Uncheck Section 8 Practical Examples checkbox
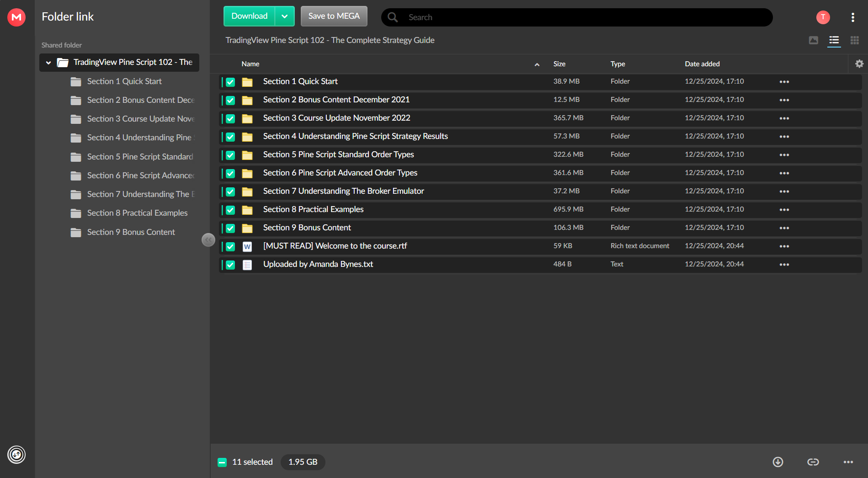This screenshot has height=478, width=868. pyautogui.click(x=230, y=210)
